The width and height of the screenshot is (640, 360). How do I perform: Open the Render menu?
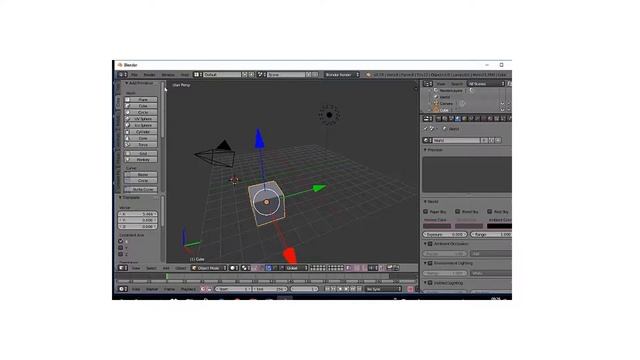[x=149, y=75]
